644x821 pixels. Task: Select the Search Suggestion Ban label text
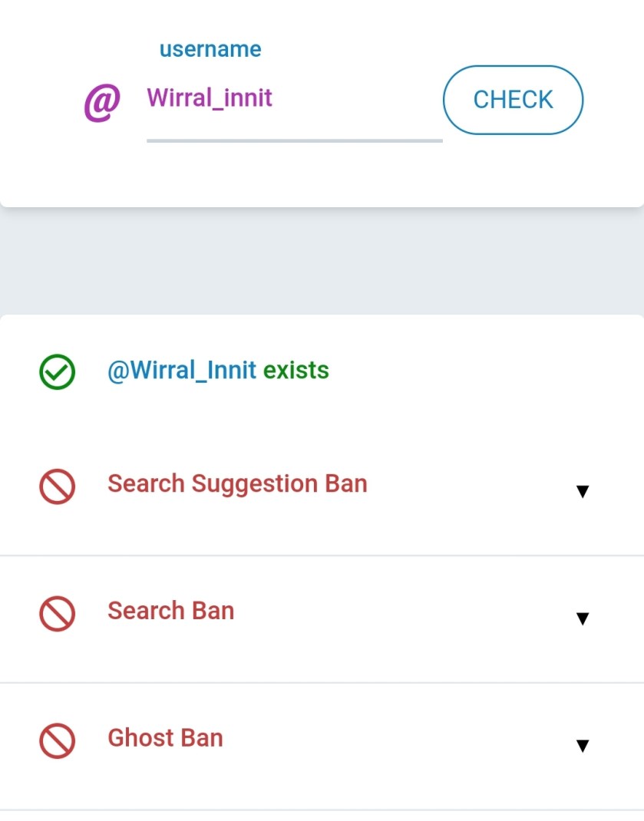(237, 484)
